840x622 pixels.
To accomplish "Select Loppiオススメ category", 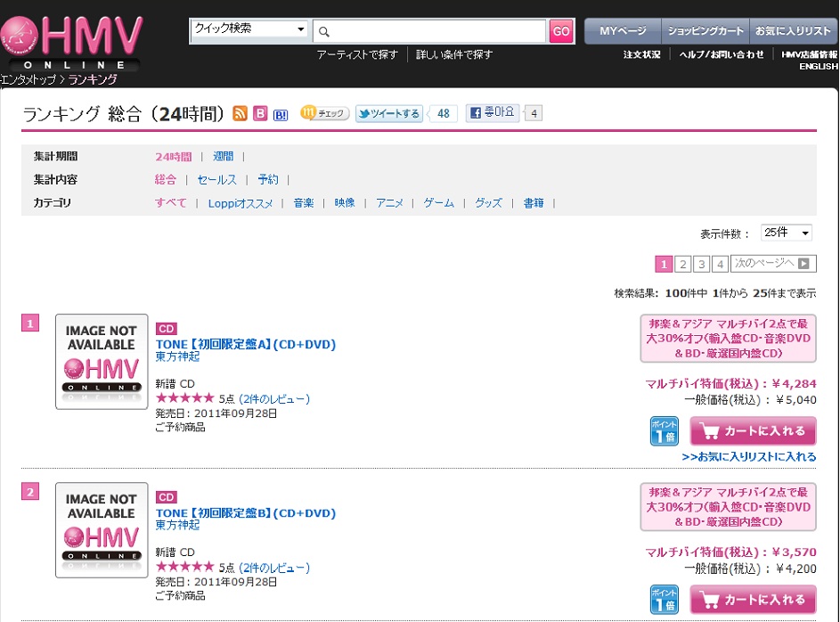I will point(240,203).
